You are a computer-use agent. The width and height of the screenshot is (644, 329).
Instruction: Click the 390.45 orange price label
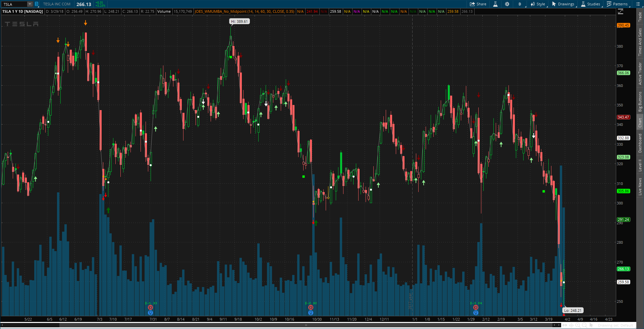[623, 25]
